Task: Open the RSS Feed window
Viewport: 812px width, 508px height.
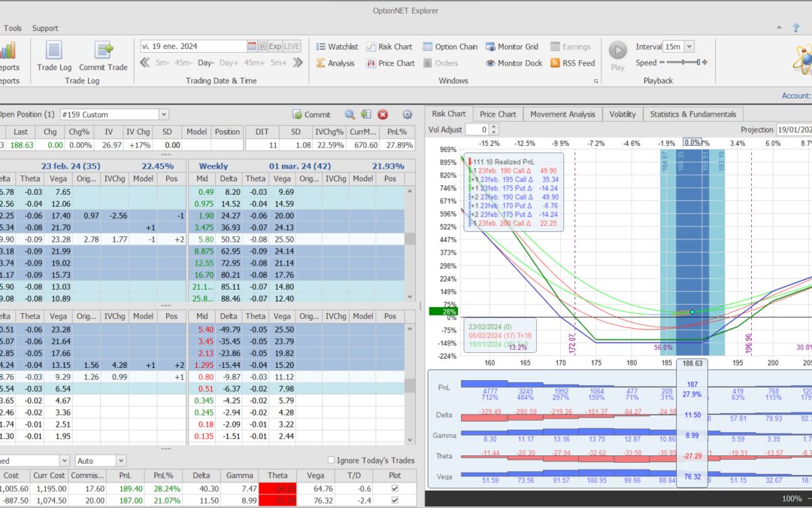Action: coord(572,63)
